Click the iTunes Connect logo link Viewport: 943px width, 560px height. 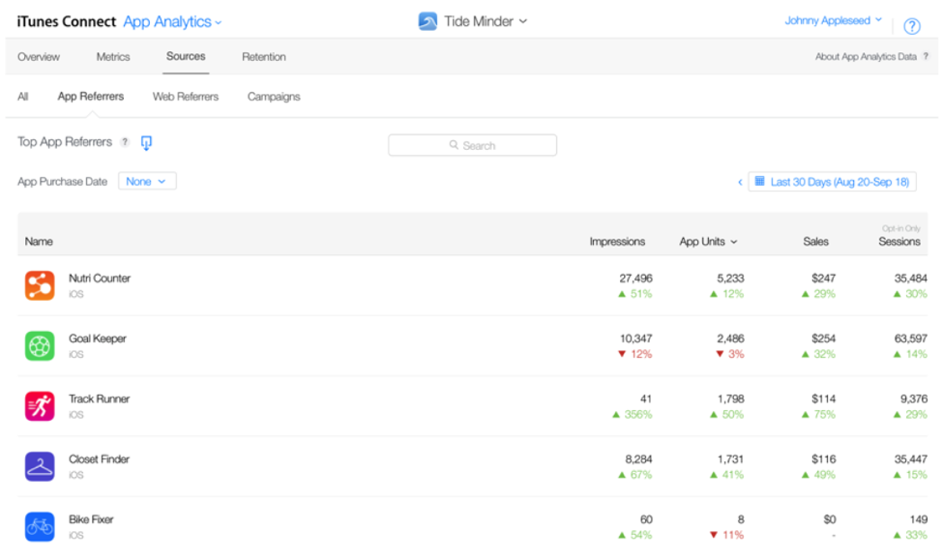click(x=66, y=21)
